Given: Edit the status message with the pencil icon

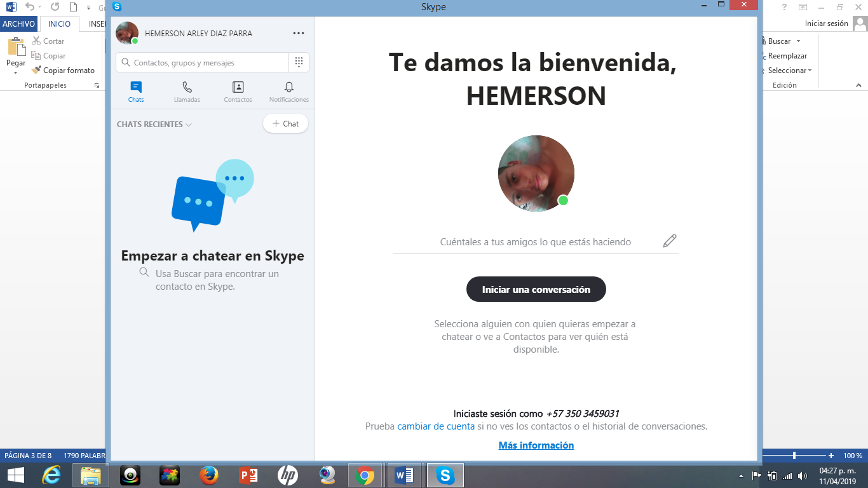Looking at the screenshot, I should click(670, 241).
